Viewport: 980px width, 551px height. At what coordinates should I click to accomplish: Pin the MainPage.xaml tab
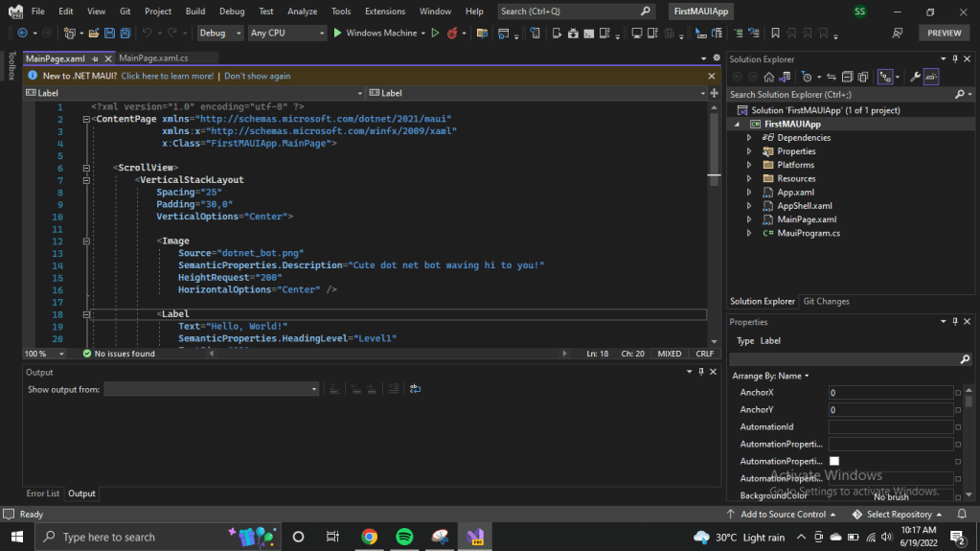point(96,58)
